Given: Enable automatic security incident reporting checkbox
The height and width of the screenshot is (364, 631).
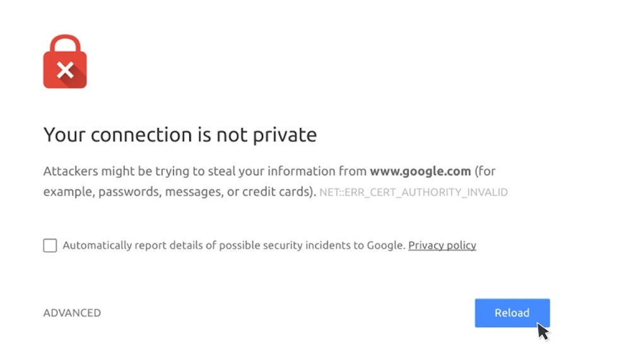Looking at the screenshot, I should pyautogui.click(x=50, y=245).
